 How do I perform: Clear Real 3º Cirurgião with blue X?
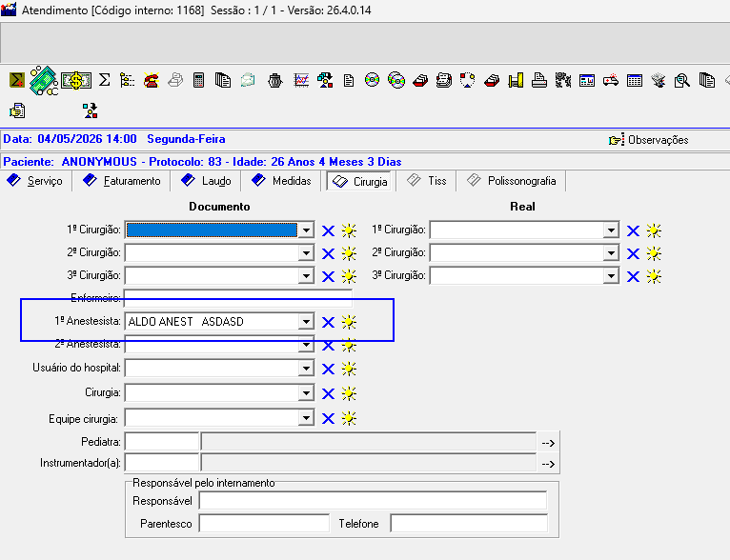[633, 276]
